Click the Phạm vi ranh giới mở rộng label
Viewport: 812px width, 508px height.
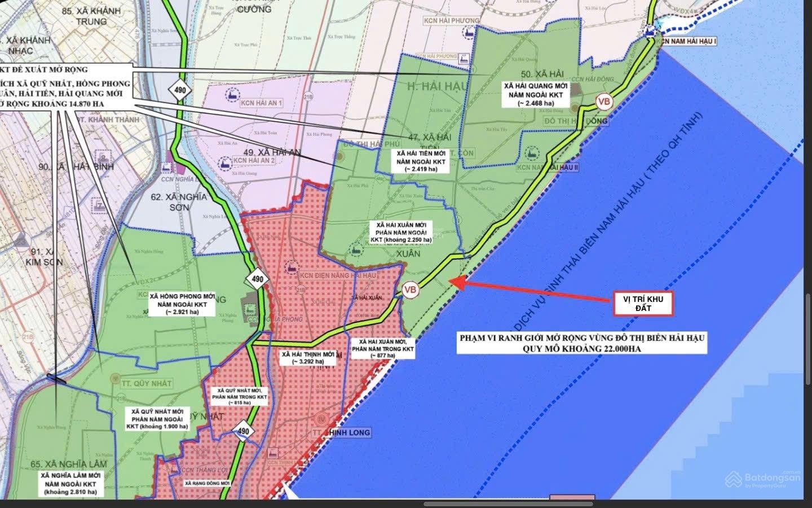click(x=582, y=343)
